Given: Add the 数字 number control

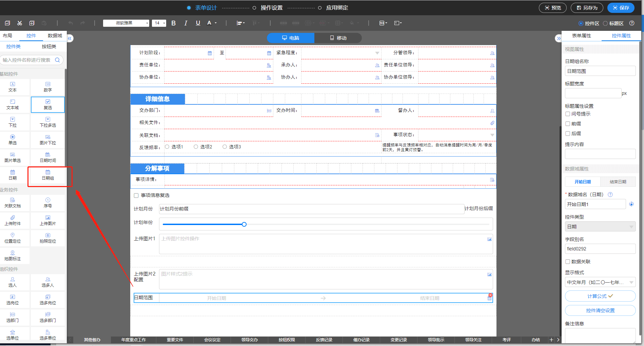Looking at the screenshot, I should 48,87.
